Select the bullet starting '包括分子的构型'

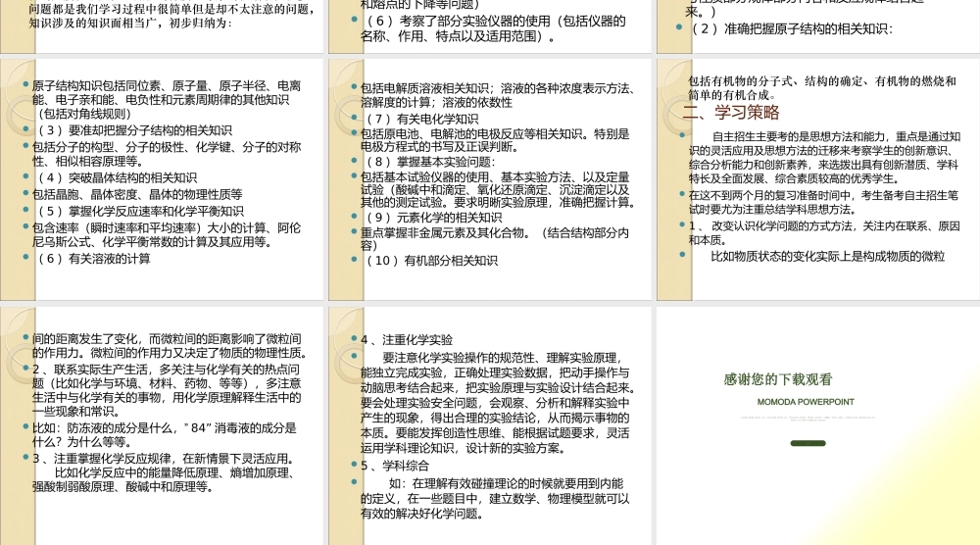point(167,154)
